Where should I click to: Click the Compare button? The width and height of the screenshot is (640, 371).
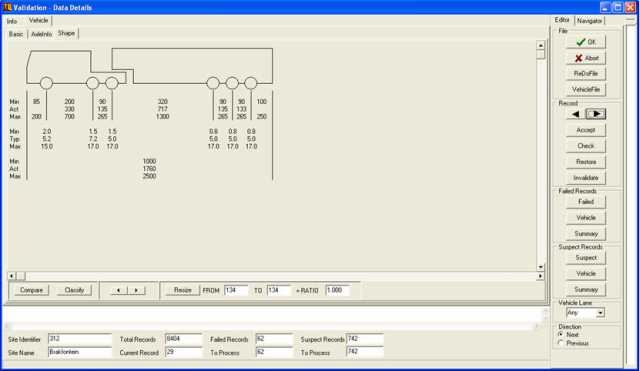pyautogui.click(x=31, y=290)
